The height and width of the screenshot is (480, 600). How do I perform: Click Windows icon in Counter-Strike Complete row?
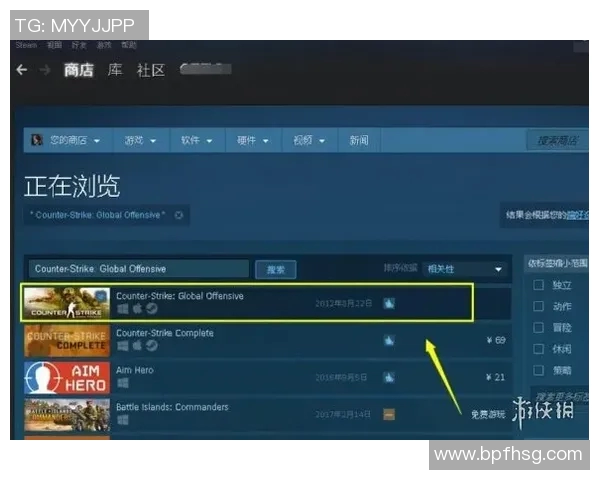[122, 346]
